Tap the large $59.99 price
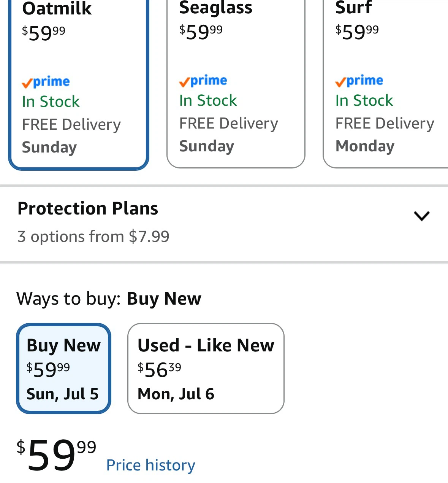The image size is (448, 483). (x=56, y=454)
